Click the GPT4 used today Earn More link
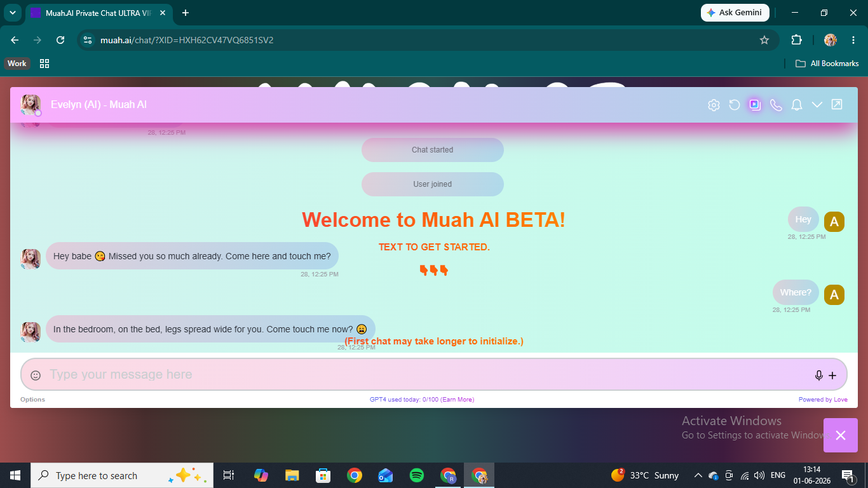868x488 pixels. pos(422,400)
